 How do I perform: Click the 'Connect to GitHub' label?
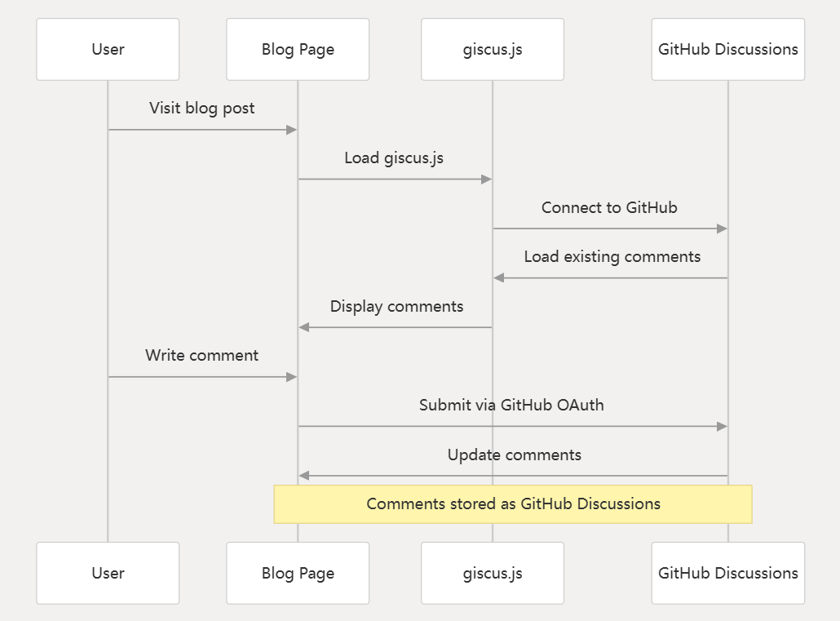(609, 207)
